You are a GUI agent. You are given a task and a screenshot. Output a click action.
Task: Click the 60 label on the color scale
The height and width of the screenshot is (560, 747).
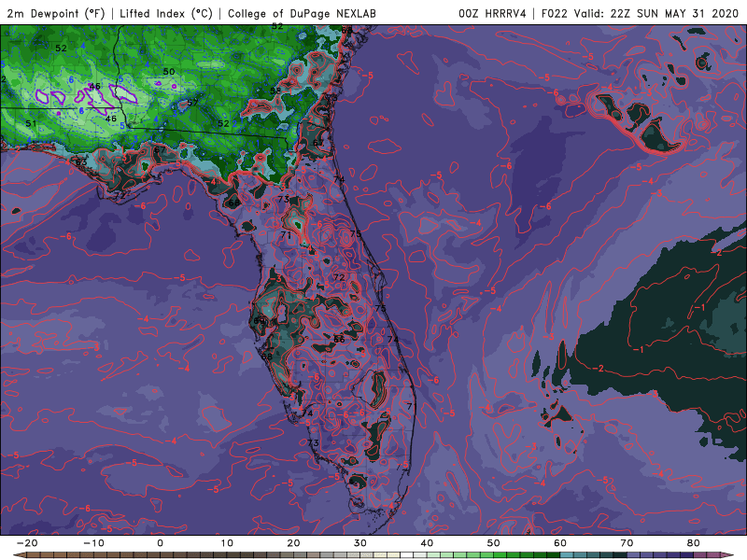pyautogui.click(x=560, y=543)
